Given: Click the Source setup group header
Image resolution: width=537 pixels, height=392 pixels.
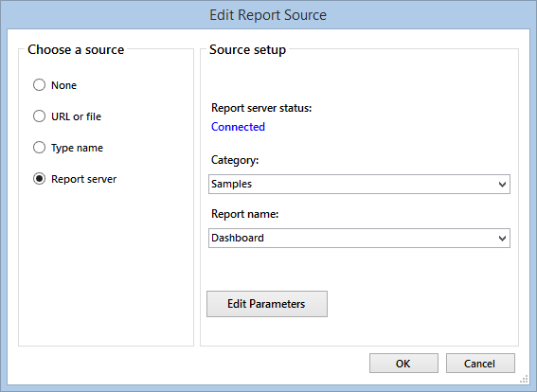Looking at the screenshot, I should click(247, 50).
